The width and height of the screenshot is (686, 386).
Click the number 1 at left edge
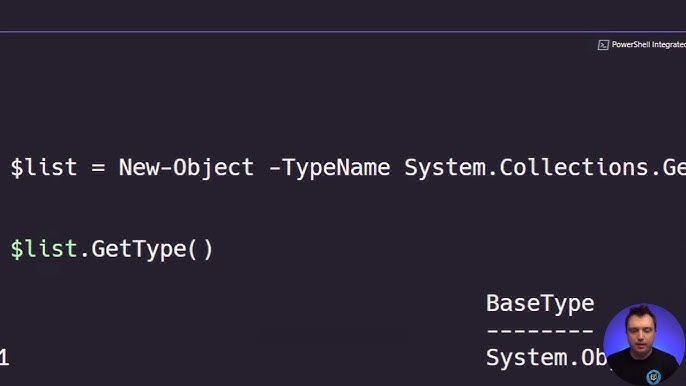4,358
